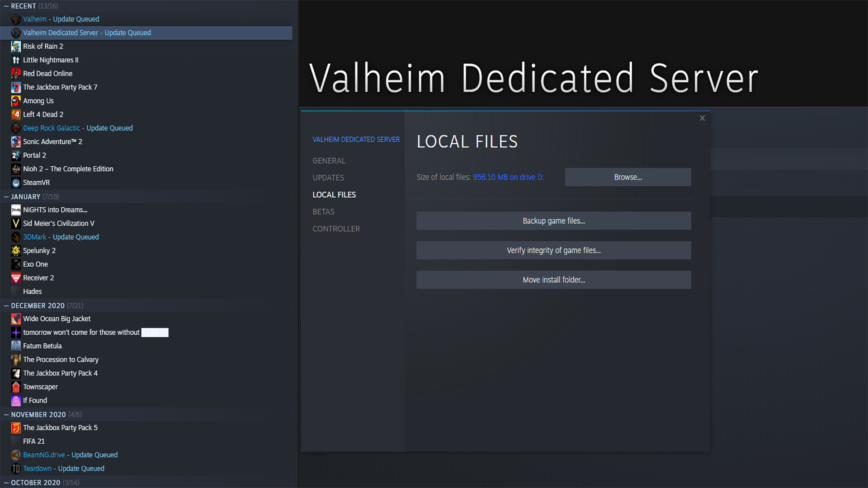The height and width of the screenshot is (488, 868).
Task: Open the BETAS tab
Action: 323,211
